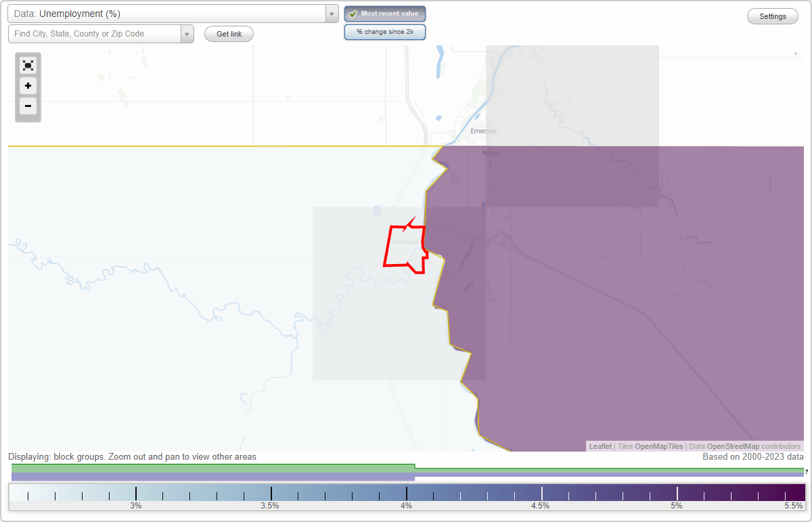Click inside the Find City search field

tap(95, 33)
